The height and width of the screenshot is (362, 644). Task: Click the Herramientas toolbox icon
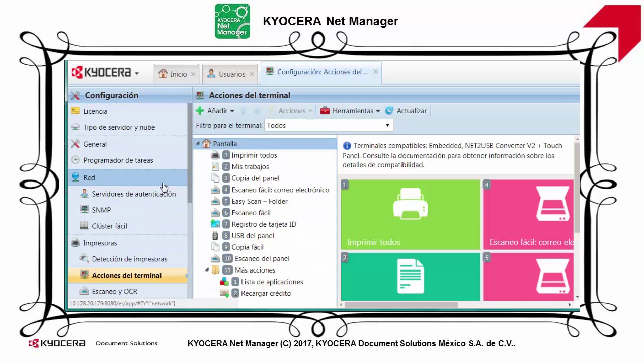(x=325, y=111)
